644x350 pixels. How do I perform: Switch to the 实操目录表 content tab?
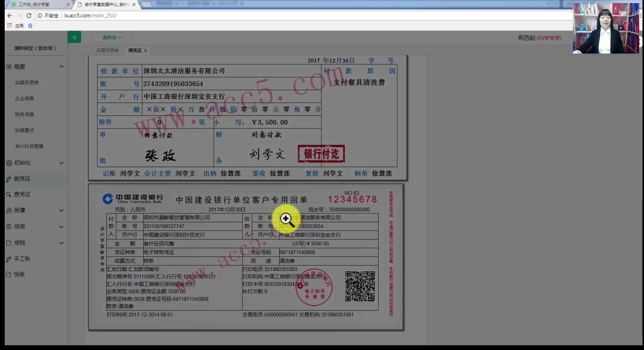click(x=107, y=50)
